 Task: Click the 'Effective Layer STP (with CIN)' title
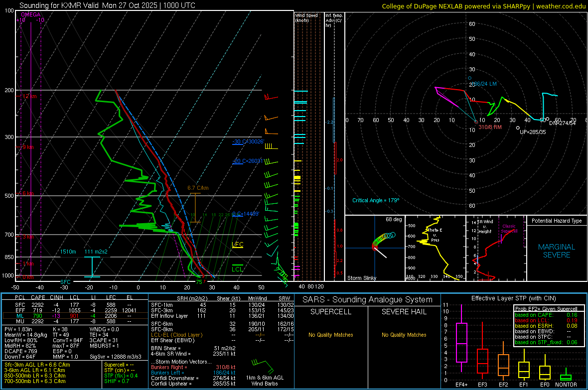pyautogui.click(x=513, y=298)
